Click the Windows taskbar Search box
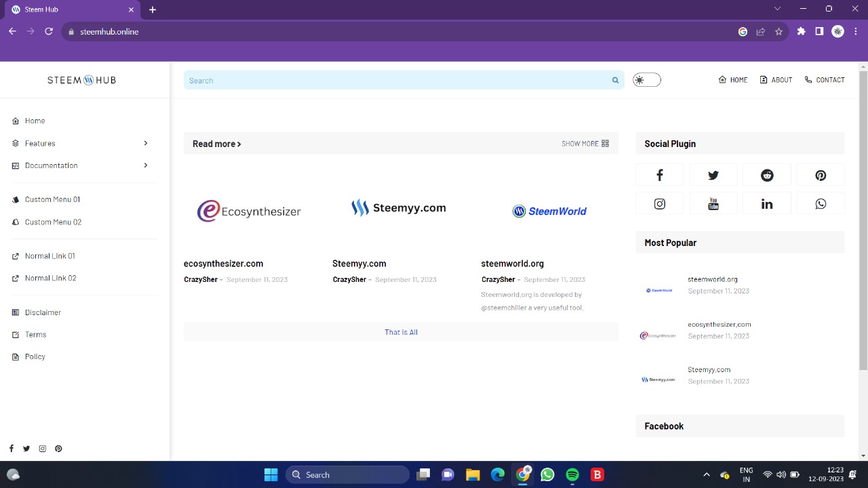868x488 pixels. tap(348, 474)
